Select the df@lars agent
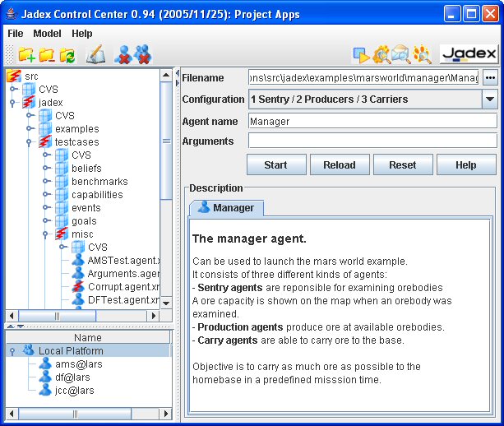504x426 pixels. 64,377
